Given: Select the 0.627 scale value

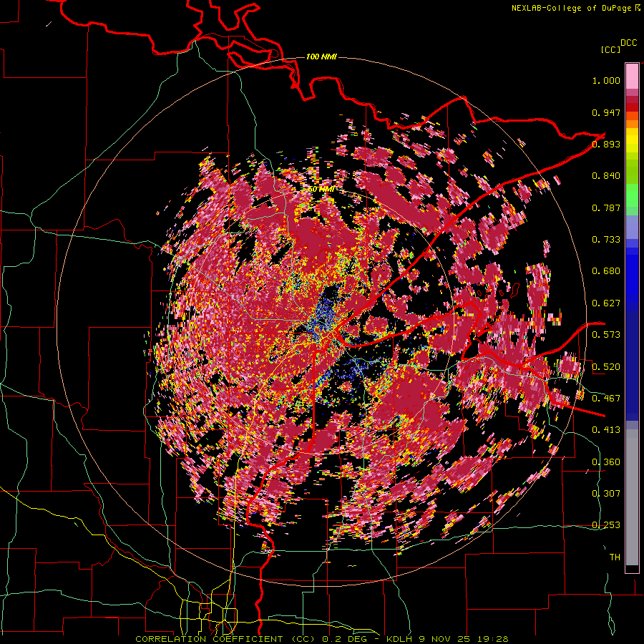Looking at the screenshot, I should [606, 303].
